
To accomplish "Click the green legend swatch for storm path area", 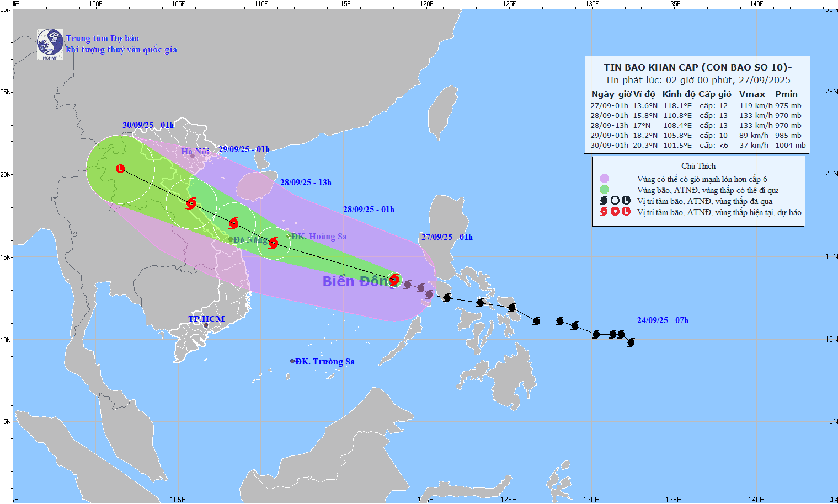I will [x=604, y=190].
